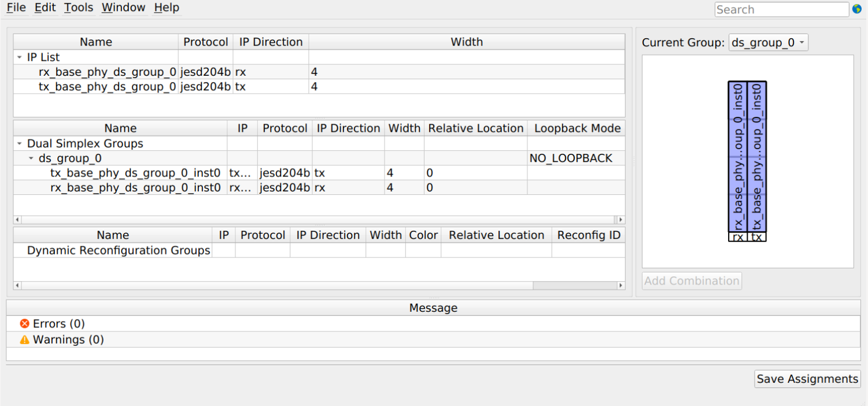The width and height of the screenshot is (868, 406).
Task: Click the tx block in group diagram
Action: point(757,156)
